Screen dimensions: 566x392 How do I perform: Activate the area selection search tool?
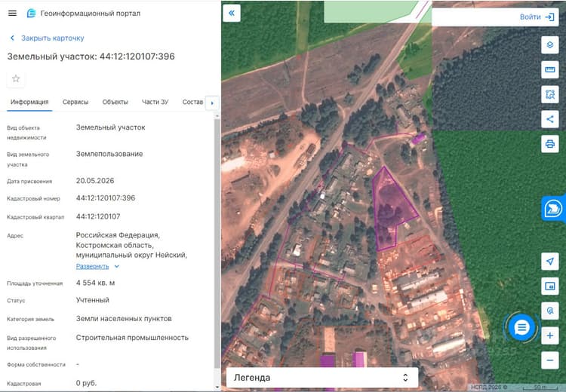pos(549,94)
